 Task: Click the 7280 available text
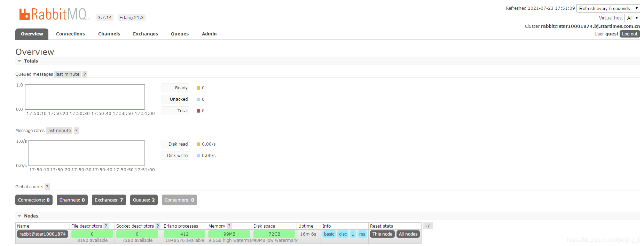point(137,240)
